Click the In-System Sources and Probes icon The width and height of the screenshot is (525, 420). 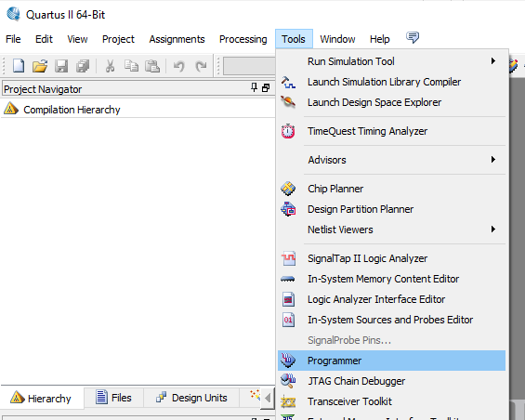[288, 320]
